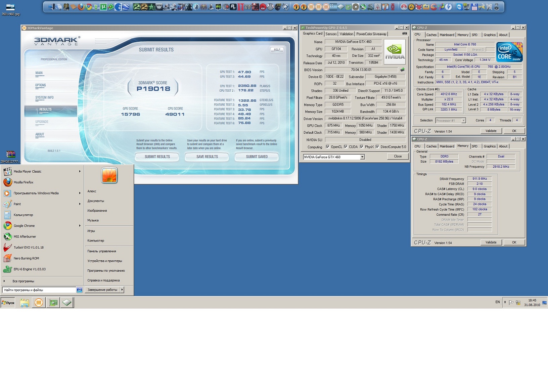Viewport: 548px width, 392px height.
Task: Click the Пуск Start button
Action: click(x=8, y=303)
